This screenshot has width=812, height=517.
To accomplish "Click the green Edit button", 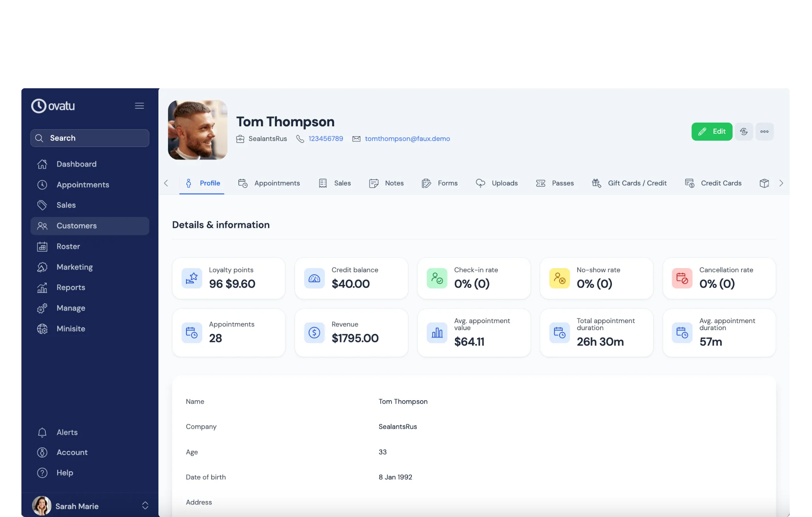I will click(712, 131).
